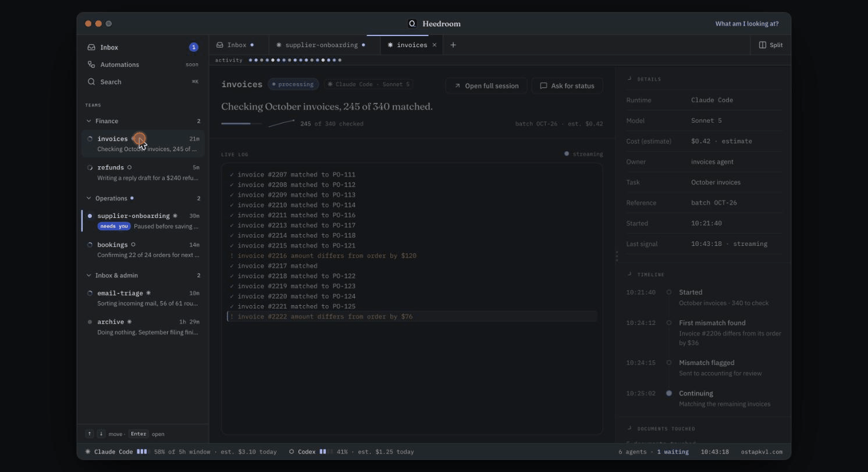Select the email-triage agent row
The height and width of the screenshot is (472, 868).
pyautogui.click(x=143, y=298)
